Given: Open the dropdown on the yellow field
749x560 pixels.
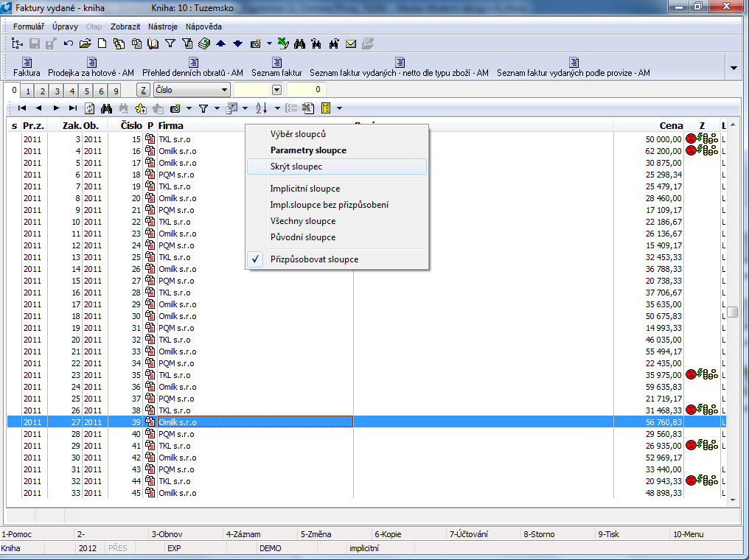Looking at the screenshot, I should tap(276, 90).
